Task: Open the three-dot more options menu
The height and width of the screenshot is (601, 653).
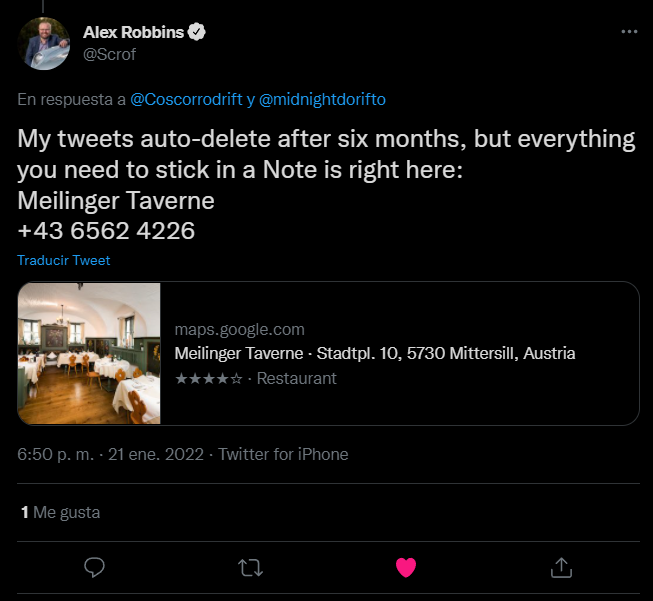Action: click(629, 32)
